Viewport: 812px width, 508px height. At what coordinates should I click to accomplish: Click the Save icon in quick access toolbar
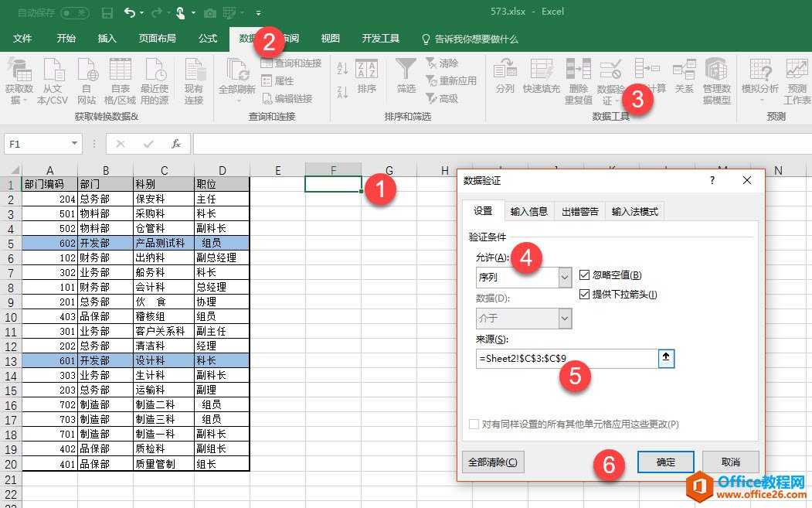pos(107,13)
